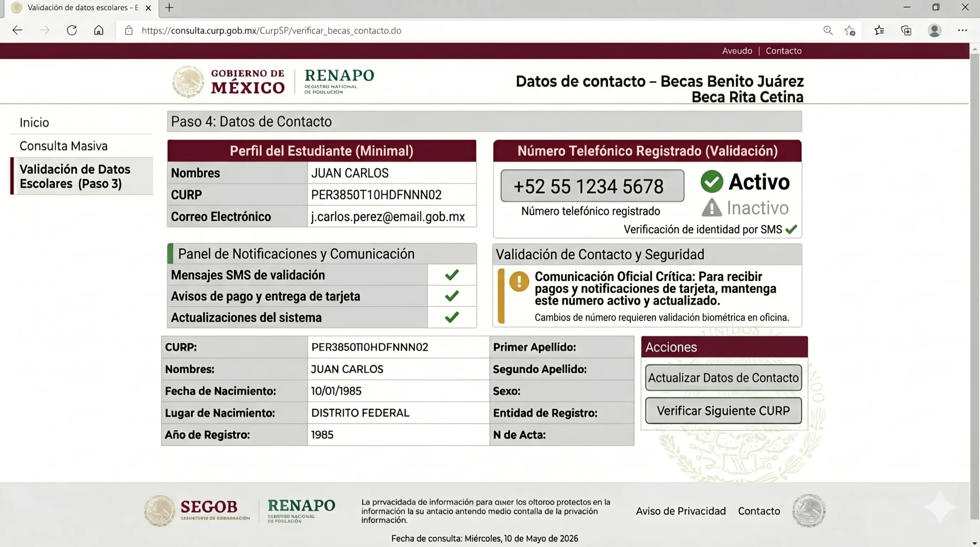Click the Inactivo warning triangle icon
This screenshot has height=547, width=980.
click(x=712, y=207)
